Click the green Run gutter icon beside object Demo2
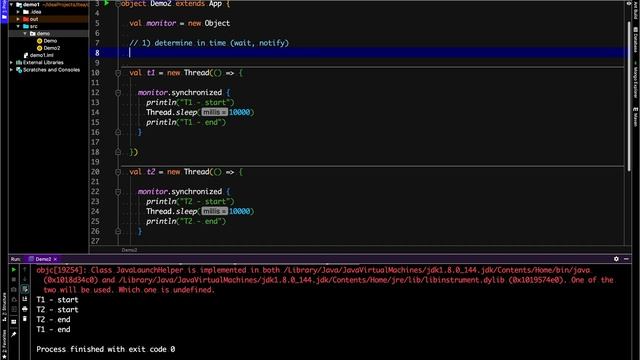This screenshot has height=360, width=640. [106, 3]
